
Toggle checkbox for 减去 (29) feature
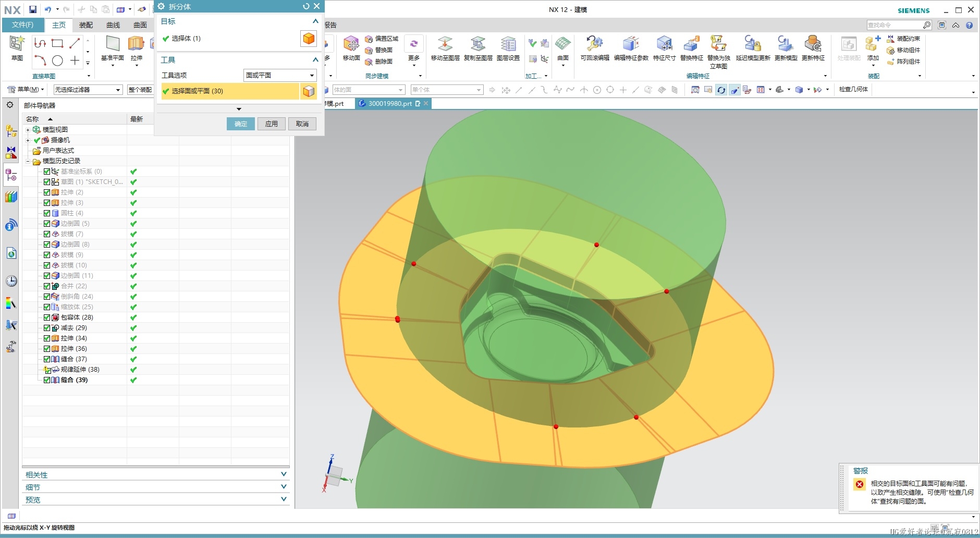coord(47,328)
